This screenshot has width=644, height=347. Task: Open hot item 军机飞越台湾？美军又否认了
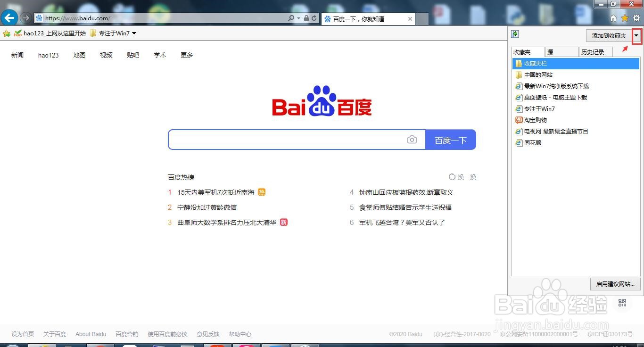pyautogui.click(x=402, y=223)
